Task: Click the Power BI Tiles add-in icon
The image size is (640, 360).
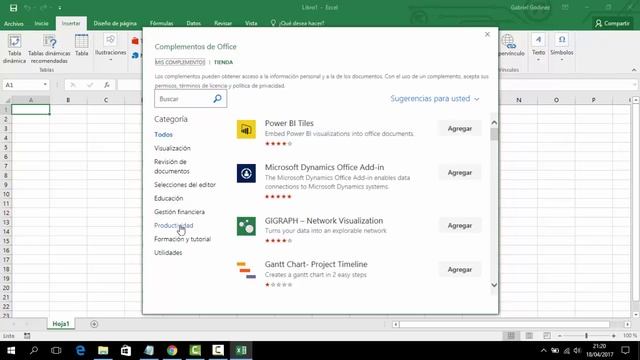Action: pyautogui.click(x=246, y=129)
